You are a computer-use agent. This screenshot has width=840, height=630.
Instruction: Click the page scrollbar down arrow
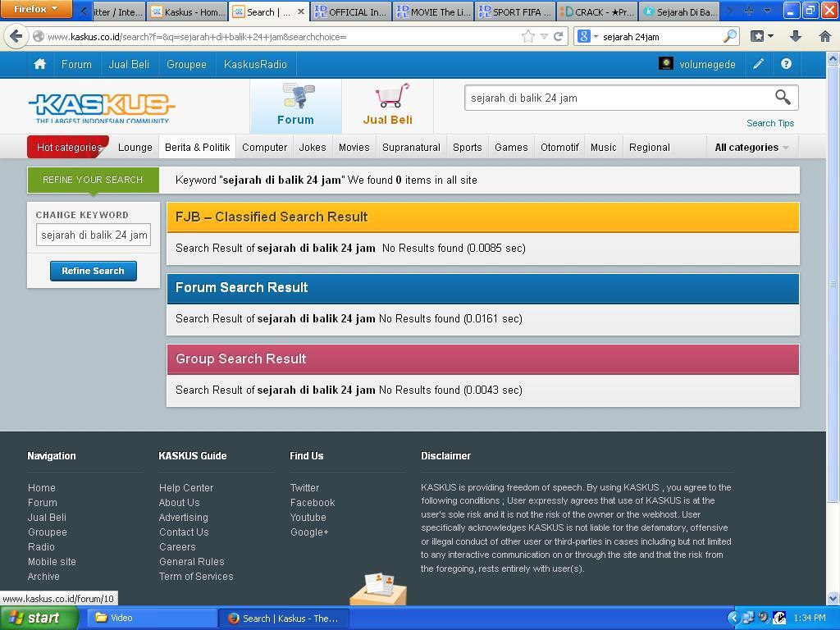coord(833,598)
